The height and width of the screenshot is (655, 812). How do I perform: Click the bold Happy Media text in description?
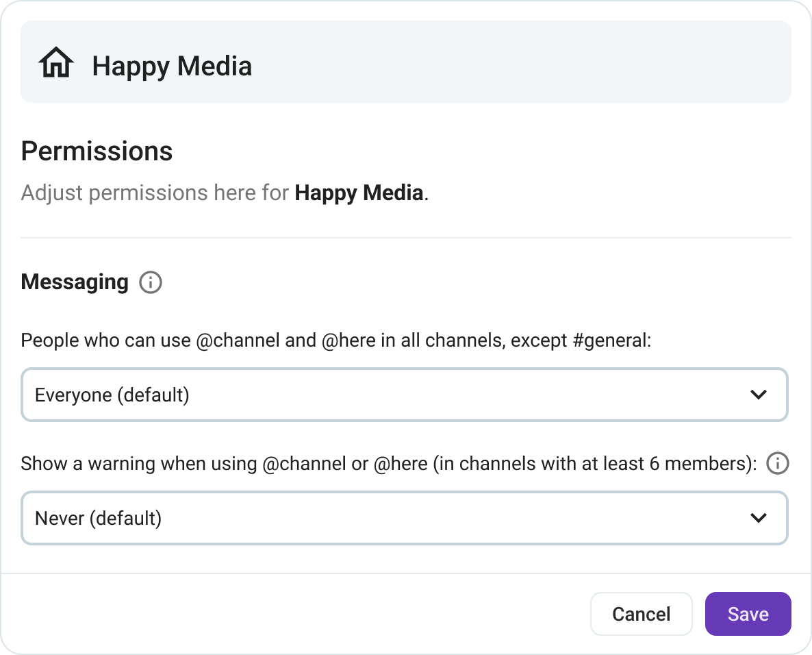coord(357,193)
